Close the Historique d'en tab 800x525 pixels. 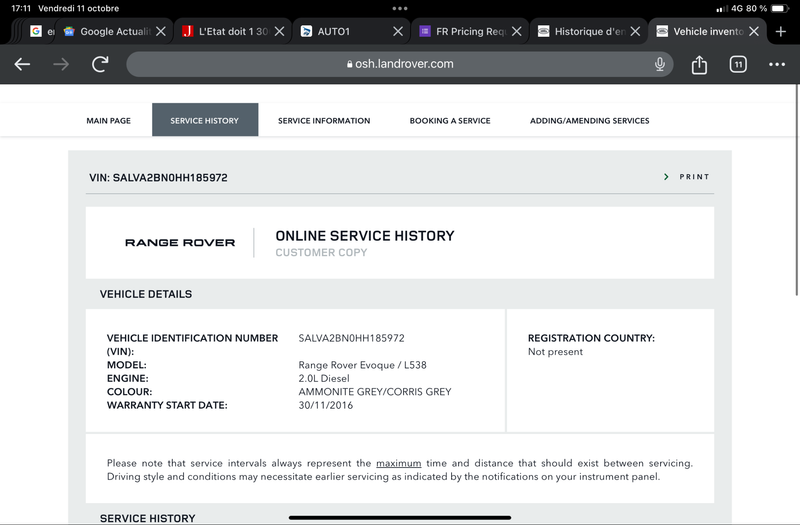click(x=635, y=32)
